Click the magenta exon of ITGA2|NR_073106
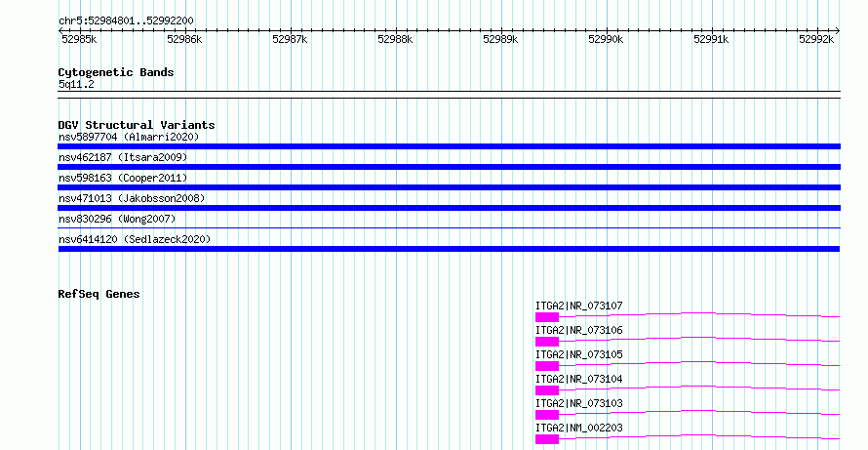Screen dimensions: 868x450 (547, 342)
